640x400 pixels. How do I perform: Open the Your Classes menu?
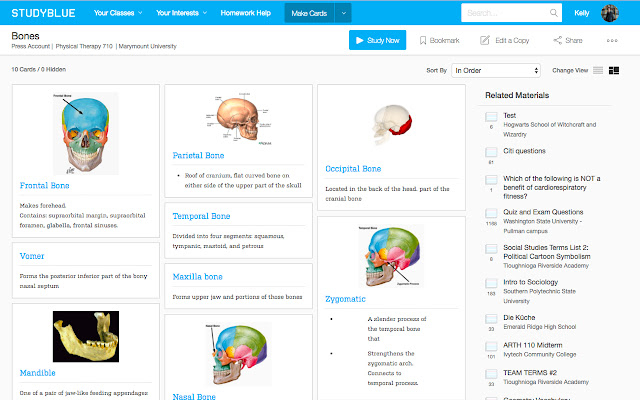tap(118, 13)
